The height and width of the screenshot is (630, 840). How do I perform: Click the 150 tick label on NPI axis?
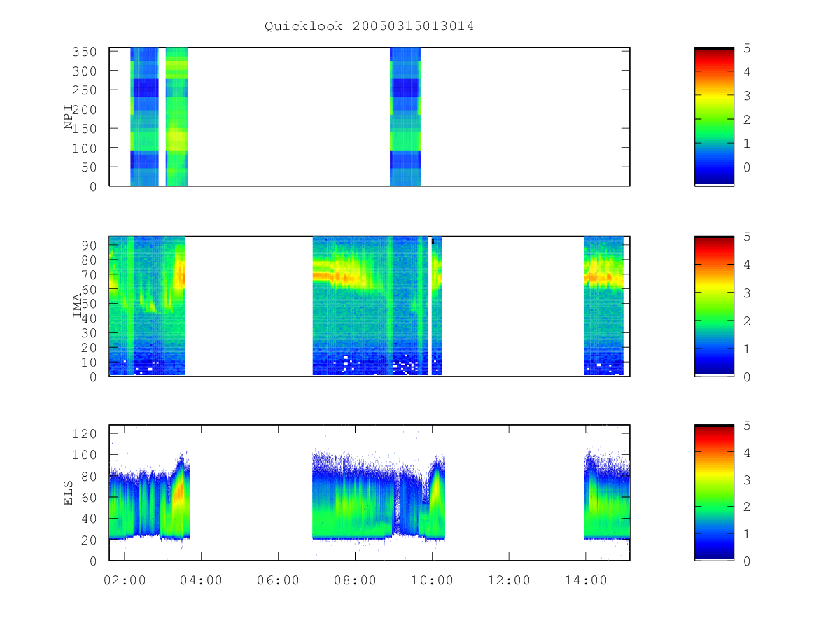point(85,128)
